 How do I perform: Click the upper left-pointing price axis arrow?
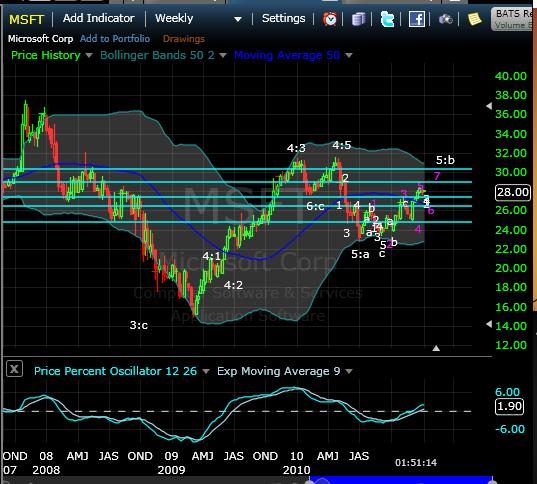click(489, 106)
